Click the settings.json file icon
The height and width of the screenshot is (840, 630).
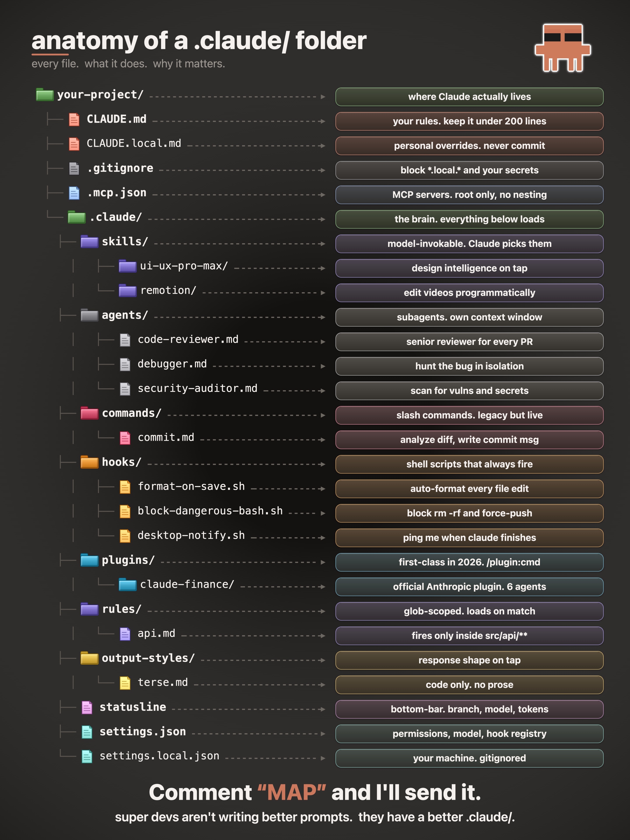pos(87,732)
